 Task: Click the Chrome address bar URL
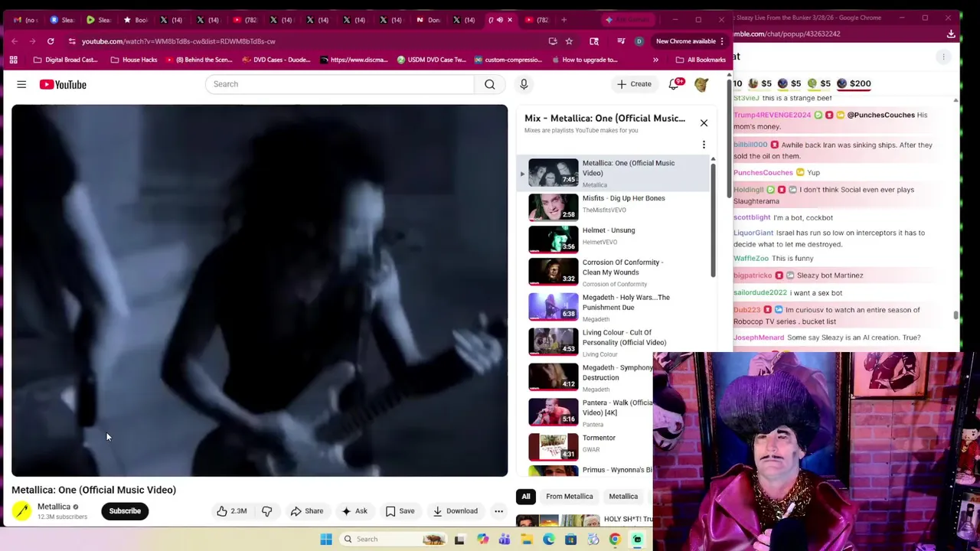tap(178, 41)
